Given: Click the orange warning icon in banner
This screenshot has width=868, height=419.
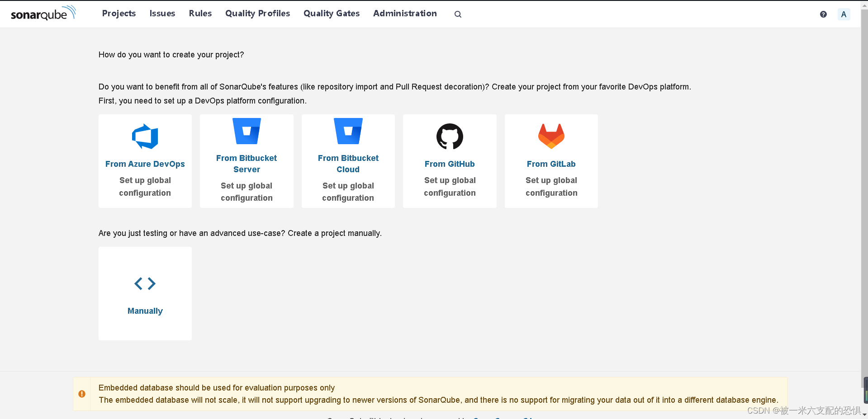Looking at the screenshot, I should pos(82,394).
